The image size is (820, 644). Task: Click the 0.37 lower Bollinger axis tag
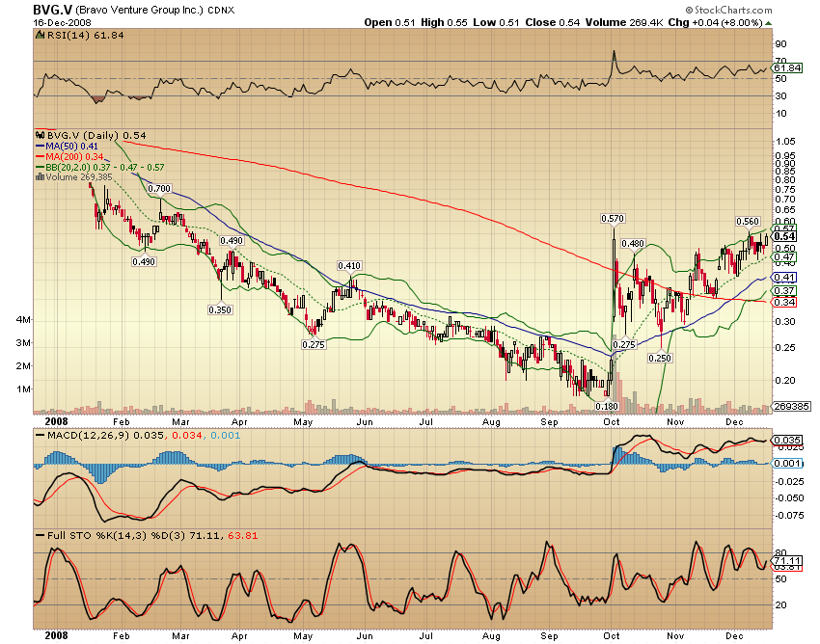(x=785, y=291)
